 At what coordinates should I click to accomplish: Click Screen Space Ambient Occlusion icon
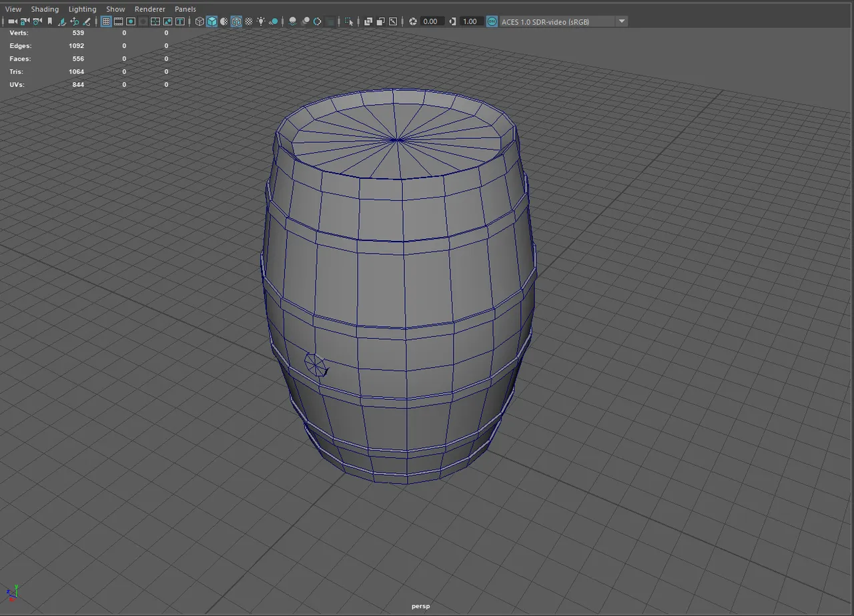(292, 21)
